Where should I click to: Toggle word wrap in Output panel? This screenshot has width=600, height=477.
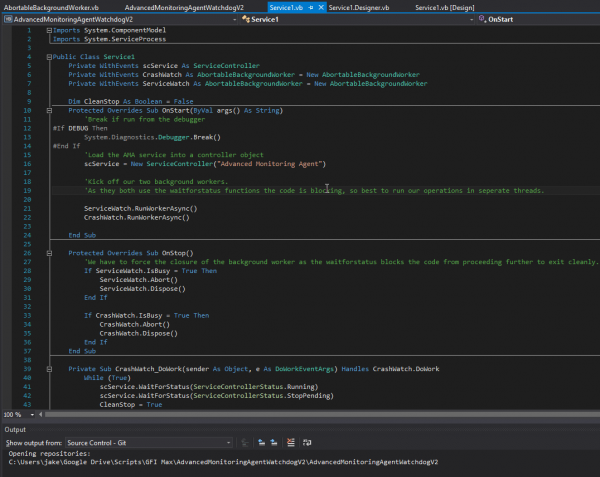(x=308, y=441)
